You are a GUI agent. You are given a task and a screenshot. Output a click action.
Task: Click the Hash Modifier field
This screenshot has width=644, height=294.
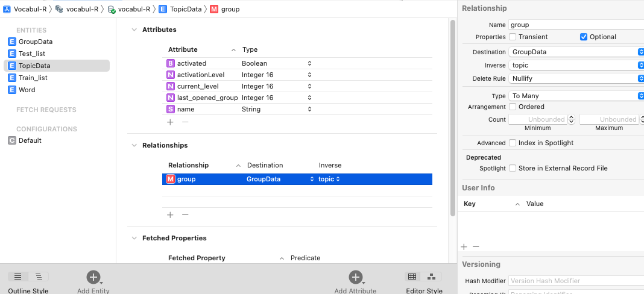pyautogui.click(x=576, y=281)
